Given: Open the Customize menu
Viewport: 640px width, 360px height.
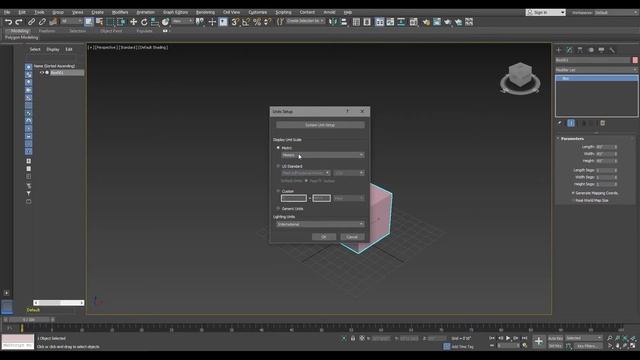Looking at the screenshot, I should tap(258, 12).
